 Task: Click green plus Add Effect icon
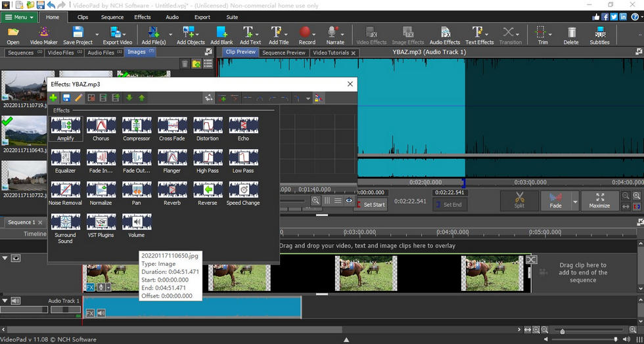click(x=53, y=98)
